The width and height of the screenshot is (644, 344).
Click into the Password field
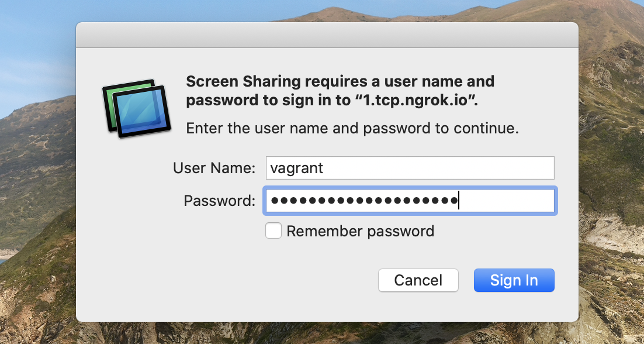(409, 201)
